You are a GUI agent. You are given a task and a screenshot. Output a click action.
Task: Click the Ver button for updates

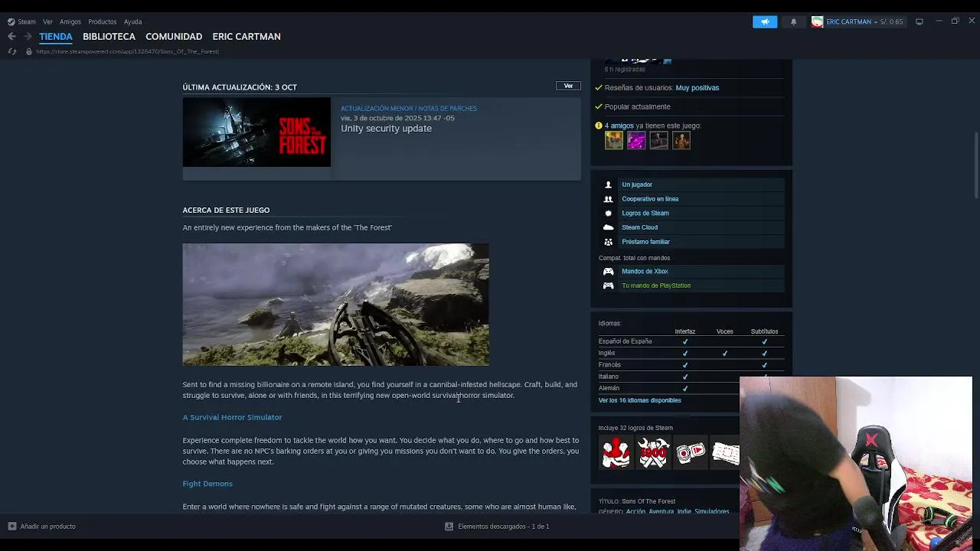[568, 86]
